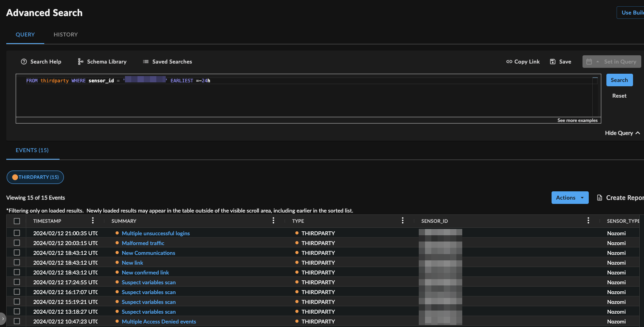This screenshot has height=327, width=644.
Task: Open Summary column options menu
Action: tap(273, 221)
